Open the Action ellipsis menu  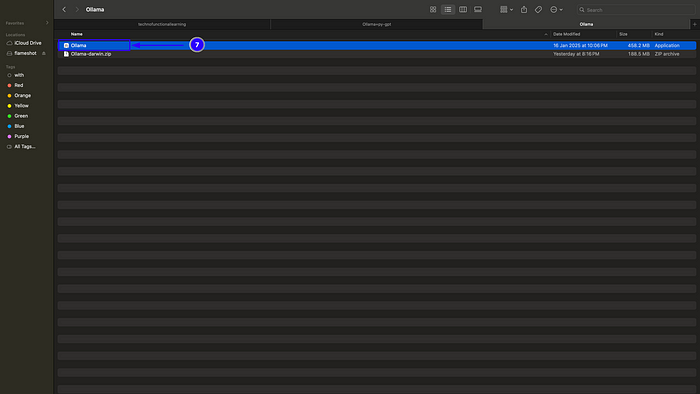[556, 9]
